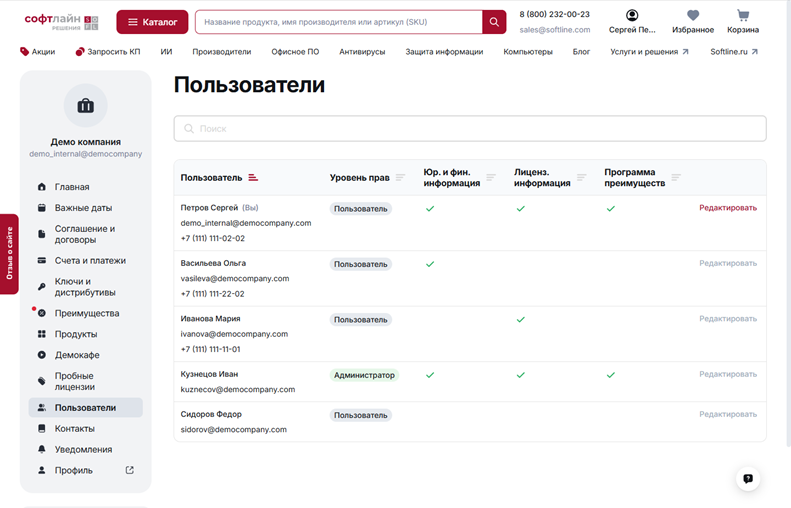791x508 pixels.
Task: Click grid icon beside Продукты
Action: (42, 334)
